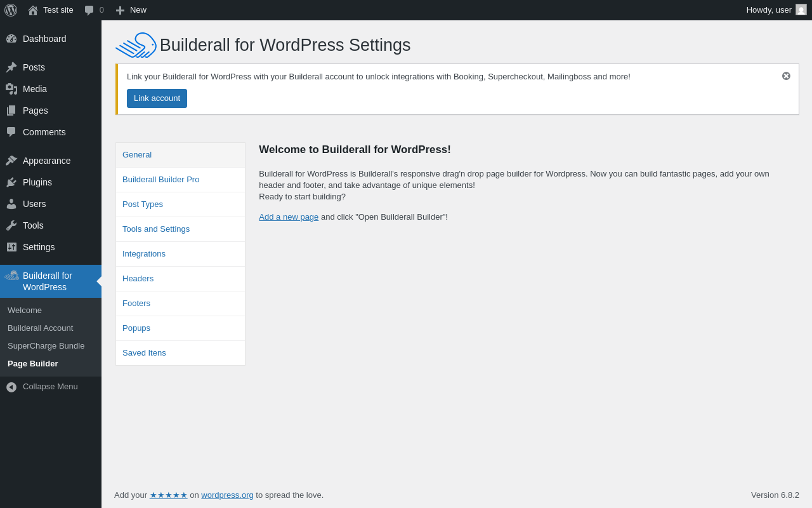The height and width of the screenshot is (508, 812).
Task: Open the Saved Itens tab
Action: point(180,353)
